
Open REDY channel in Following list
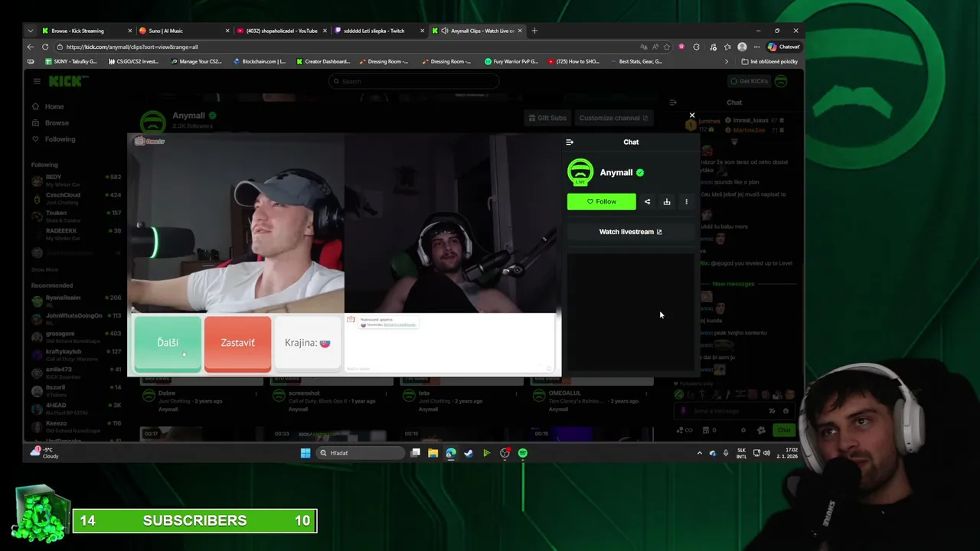coord(76,180)
